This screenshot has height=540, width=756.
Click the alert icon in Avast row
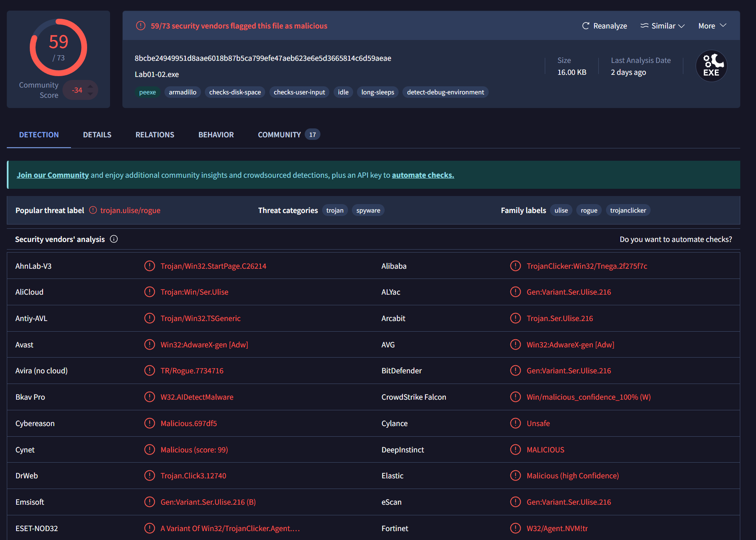[150, 344]
